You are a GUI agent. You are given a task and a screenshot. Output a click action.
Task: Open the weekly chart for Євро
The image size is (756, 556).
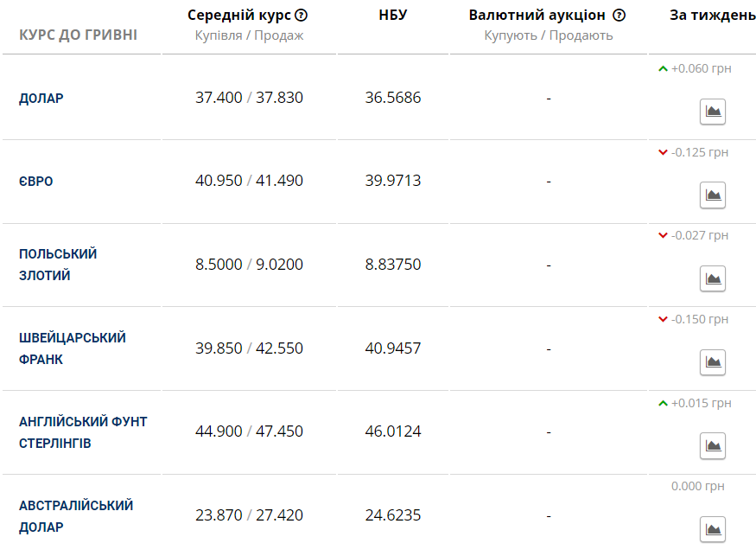[713, 195]
